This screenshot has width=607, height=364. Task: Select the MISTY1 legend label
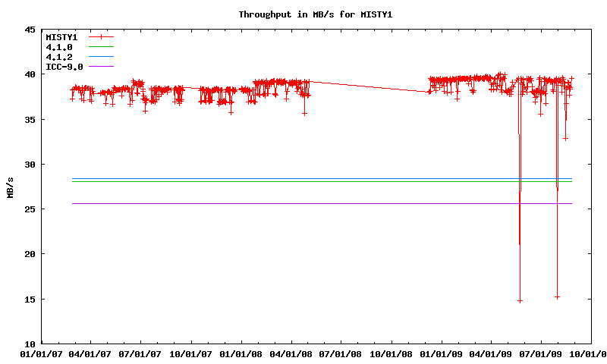tap(61, 36)
